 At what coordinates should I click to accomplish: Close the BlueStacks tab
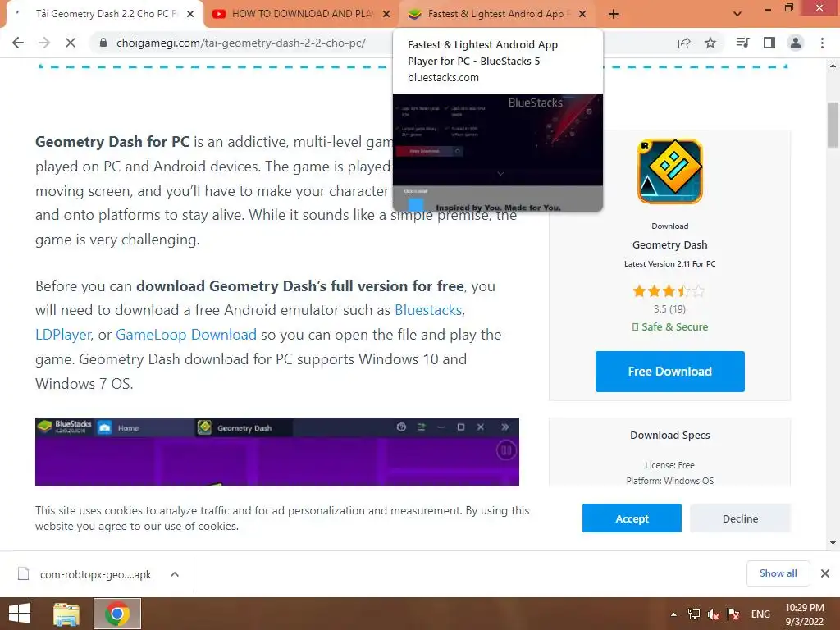[583, 14]
